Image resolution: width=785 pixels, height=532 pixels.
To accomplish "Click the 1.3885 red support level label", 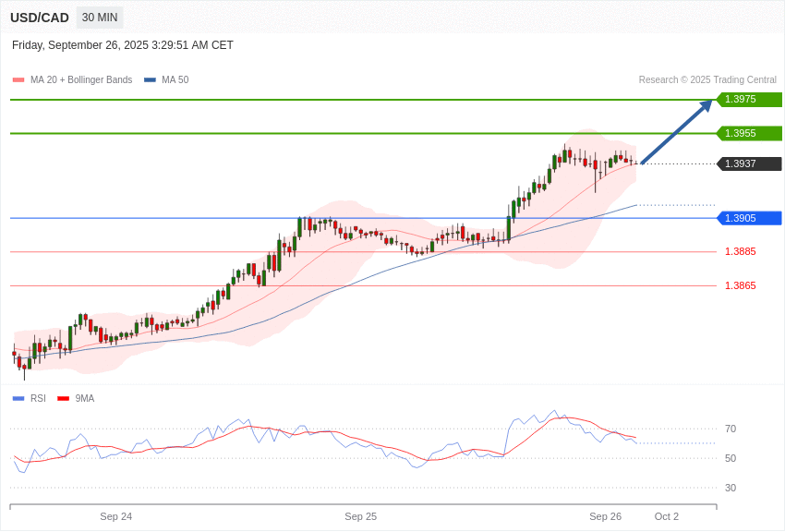I will click(740, 251).
